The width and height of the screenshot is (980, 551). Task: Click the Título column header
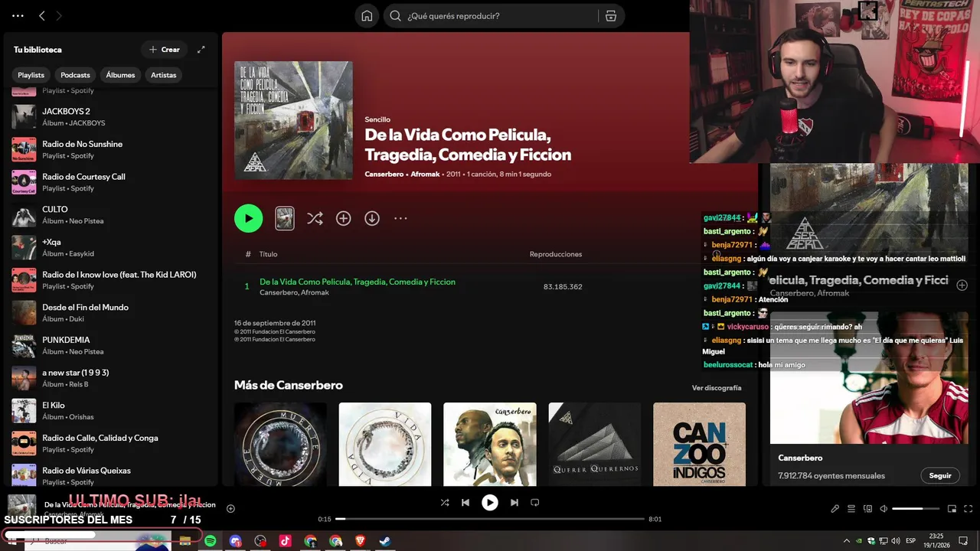pos(268,254)
